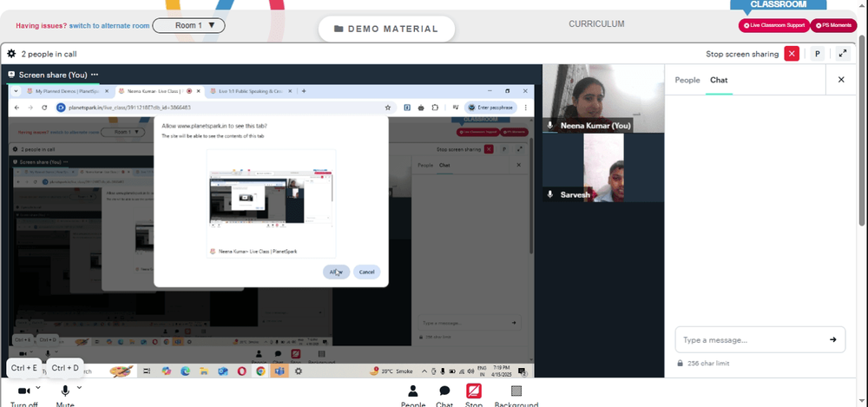This screenshot has width=868, height=407.
Task: Open Outlook from the Windows taskbar
Action: tap(222, 371)
